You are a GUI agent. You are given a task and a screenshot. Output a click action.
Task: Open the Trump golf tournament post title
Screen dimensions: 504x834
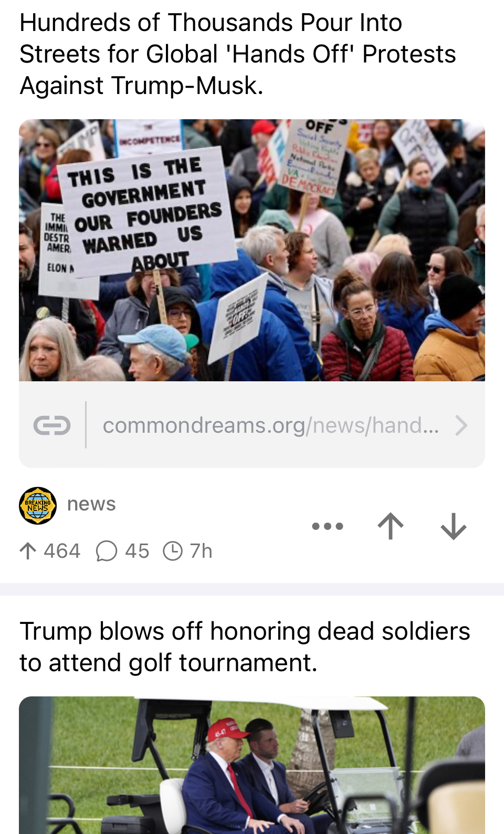click(x=245, y=647)
